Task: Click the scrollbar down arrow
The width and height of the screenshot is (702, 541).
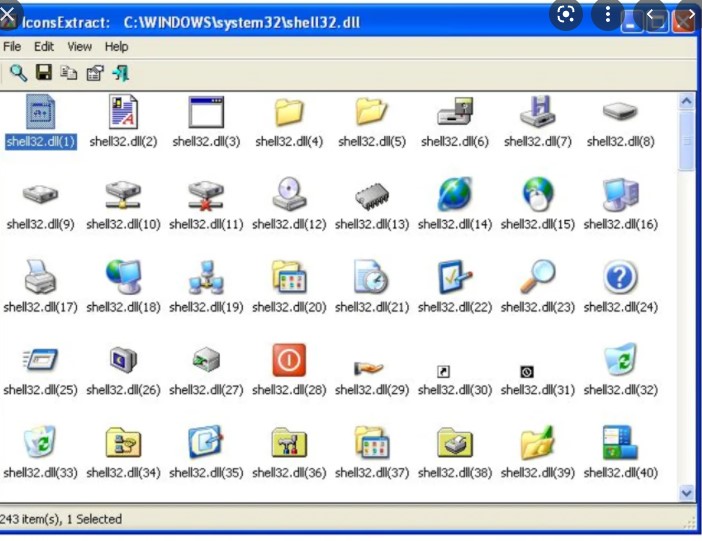Action: point(687,493)
